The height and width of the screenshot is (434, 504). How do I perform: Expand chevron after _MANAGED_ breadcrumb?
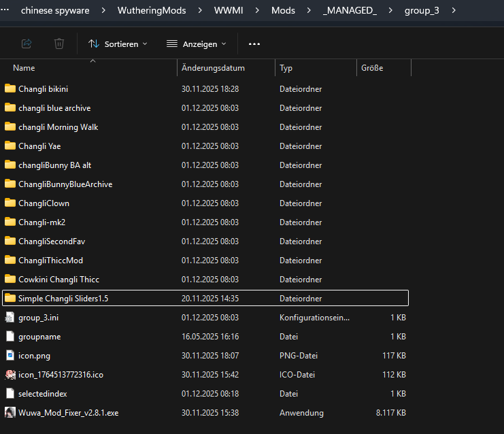point(390,10)
